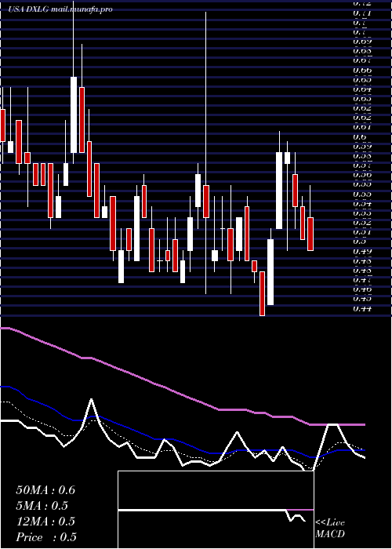Viewport: 392px width, 549px height.
Task: Click the <<Live MACD label
Action: coord(330,529)
